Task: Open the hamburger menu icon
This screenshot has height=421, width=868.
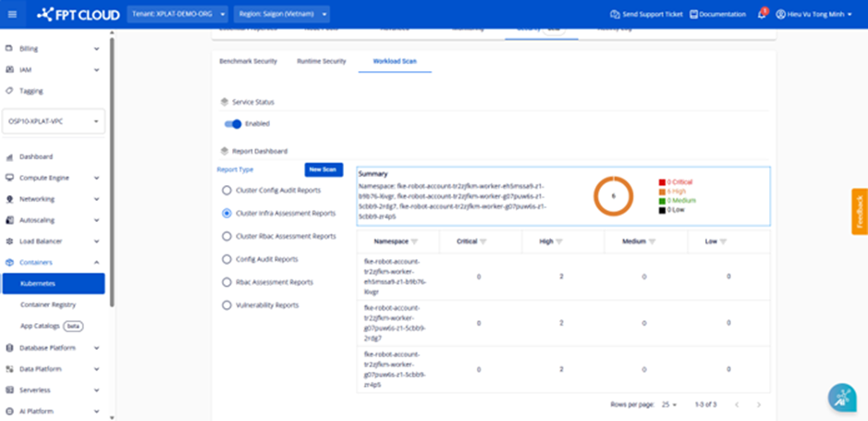Action: (12, 15)
